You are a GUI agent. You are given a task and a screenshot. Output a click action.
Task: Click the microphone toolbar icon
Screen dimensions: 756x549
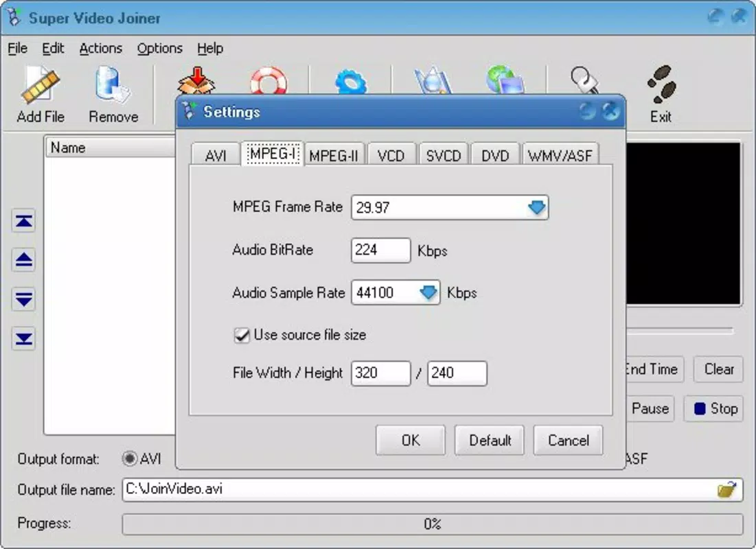(x=584, y=80)
